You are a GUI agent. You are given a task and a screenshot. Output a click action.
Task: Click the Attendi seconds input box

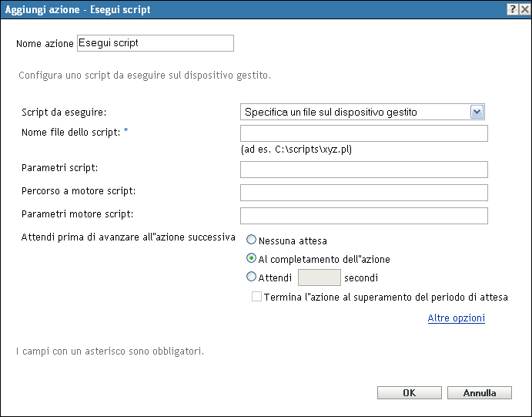coord(319,277)
